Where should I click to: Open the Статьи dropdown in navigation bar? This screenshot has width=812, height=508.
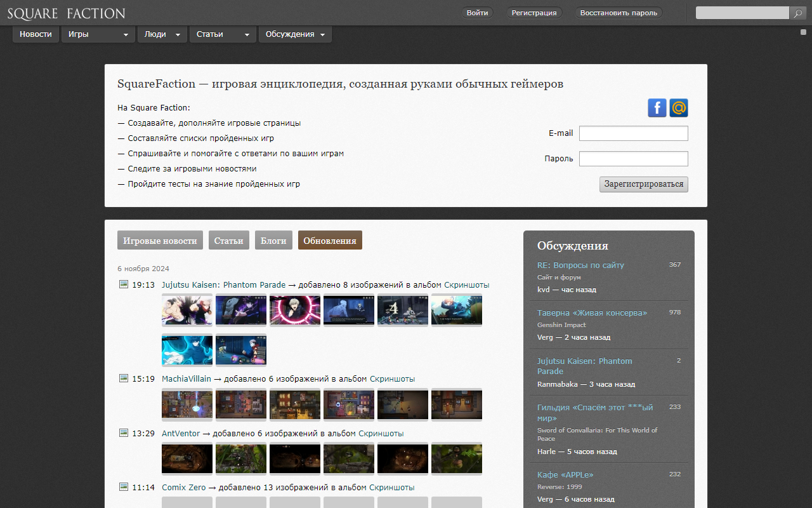point(222,34)
